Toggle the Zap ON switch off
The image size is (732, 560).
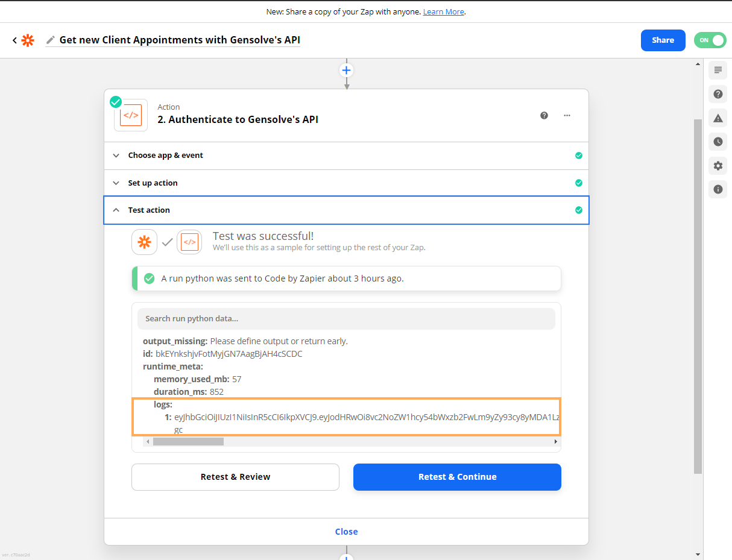click(x=710, y=40)
